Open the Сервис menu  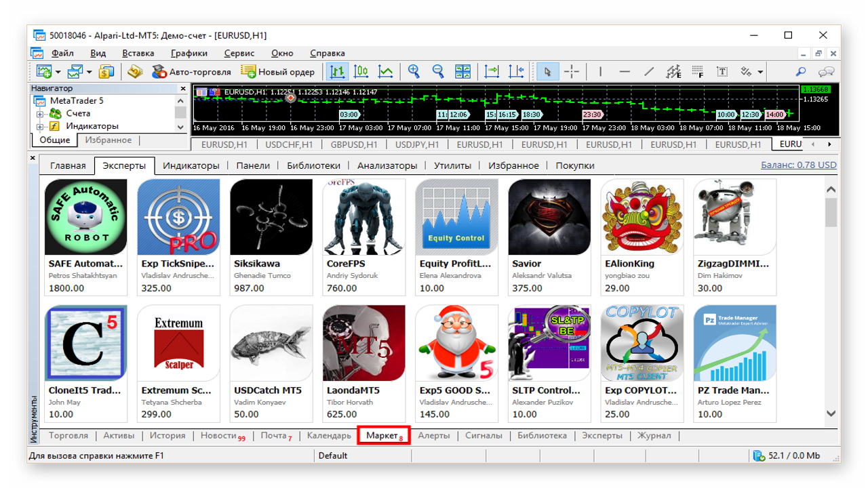[239, 53]
